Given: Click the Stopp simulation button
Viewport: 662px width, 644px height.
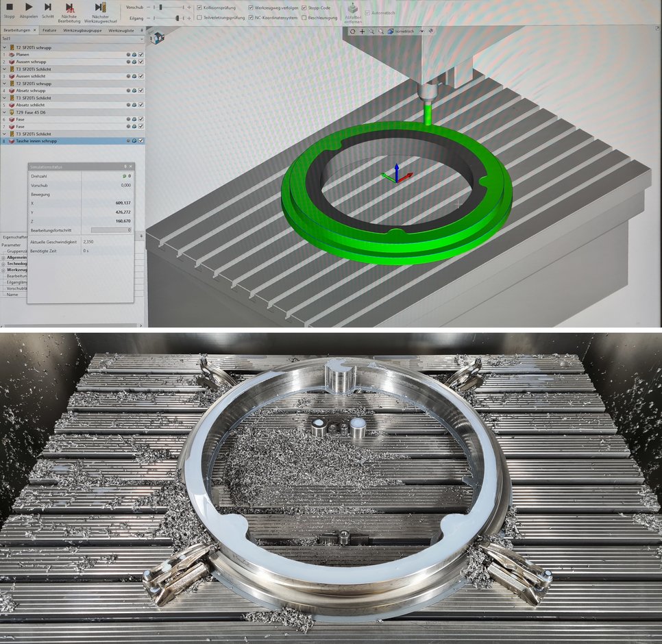Looking at the screenshot, I should (x=10, y=8).
